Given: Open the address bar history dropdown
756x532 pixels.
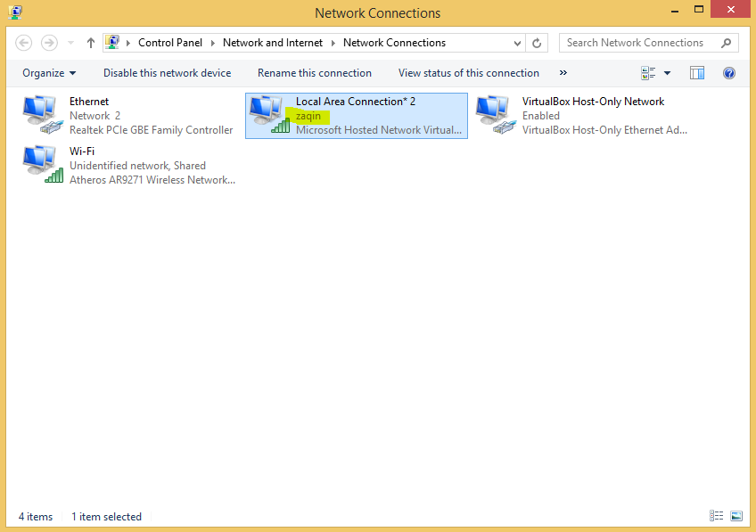Looking at the screenshot, I should click(517, 43).
